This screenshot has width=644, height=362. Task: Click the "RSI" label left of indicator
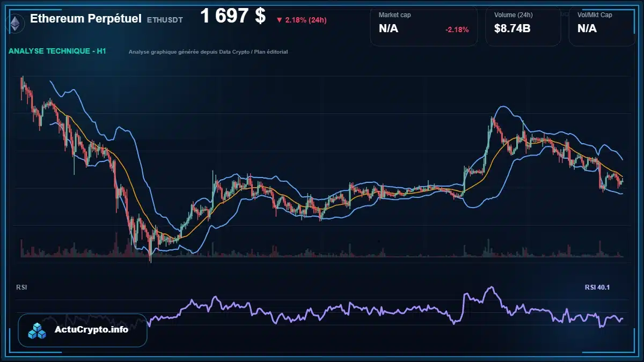[22, 287]
